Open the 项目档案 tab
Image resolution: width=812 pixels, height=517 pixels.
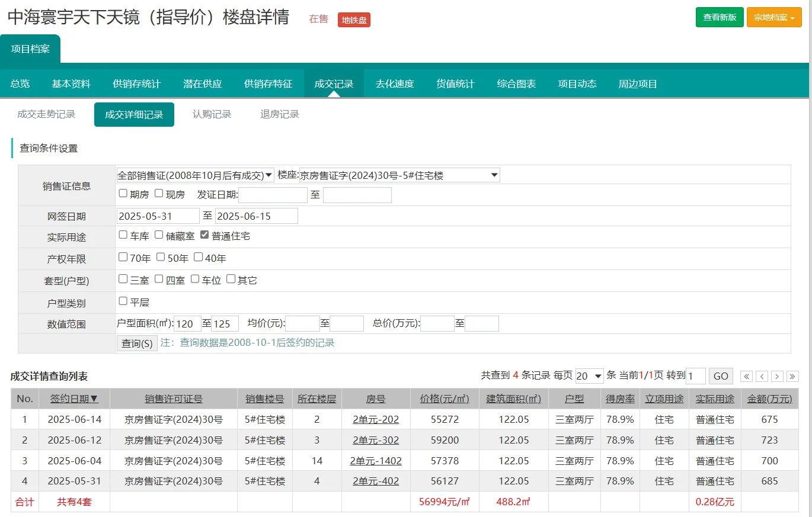coord(30,49)
